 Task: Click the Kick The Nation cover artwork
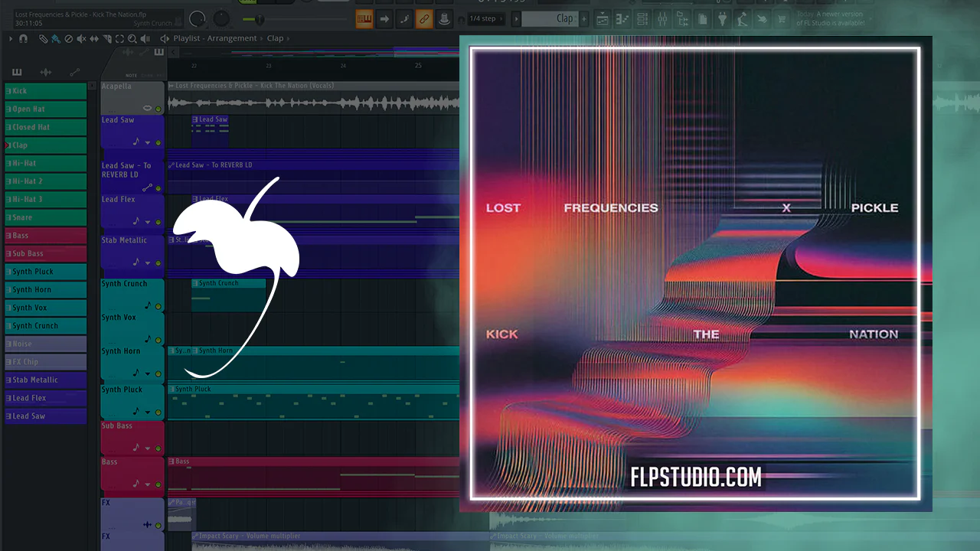coord(695,273)
